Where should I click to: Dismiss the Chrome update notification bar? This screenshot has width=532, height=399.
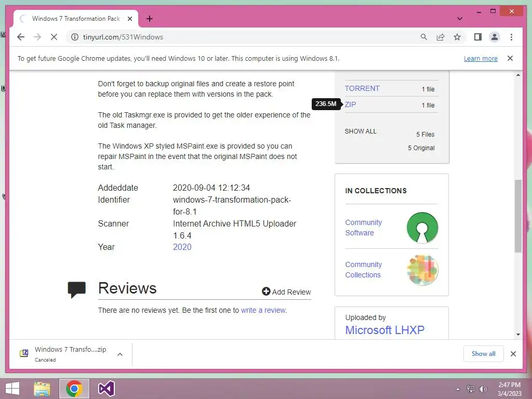coord(510,58)
